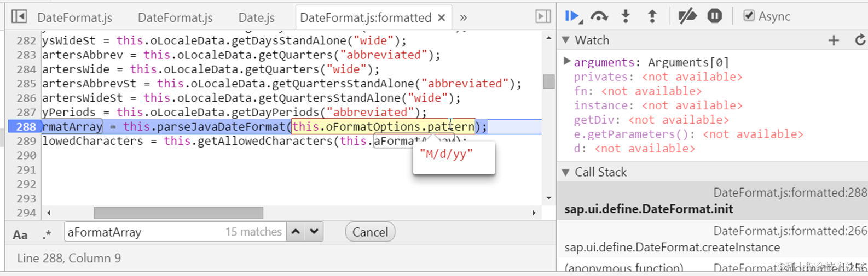Select the privates watch expression
The image size is (868, 276).
pos(658,77)
